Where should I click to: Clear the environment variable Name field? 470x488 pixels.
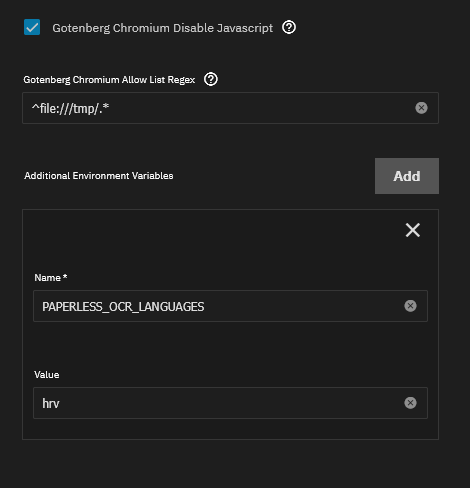(410, 306)
